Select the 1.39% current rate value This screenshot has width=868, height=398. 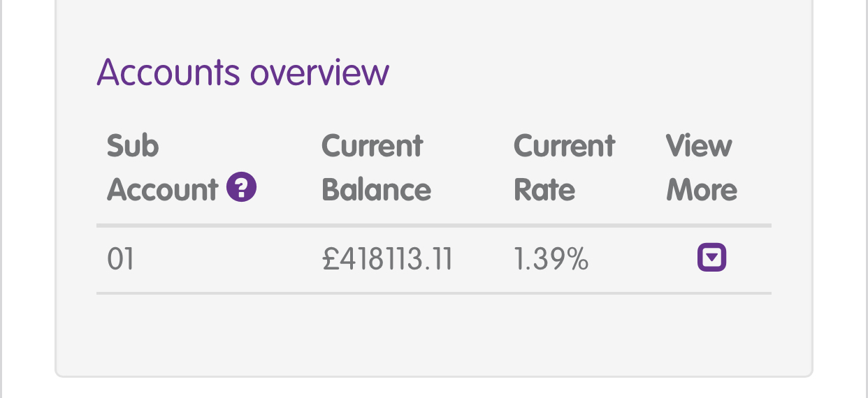551,260
